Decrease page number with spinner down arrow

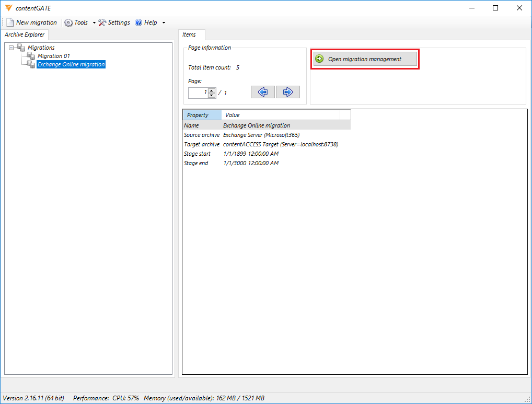pyautogui.click(x=212, y=95)
